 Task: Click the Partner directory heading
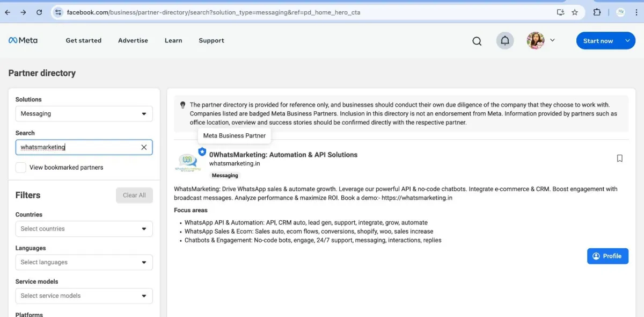click(x=42, y=73)
